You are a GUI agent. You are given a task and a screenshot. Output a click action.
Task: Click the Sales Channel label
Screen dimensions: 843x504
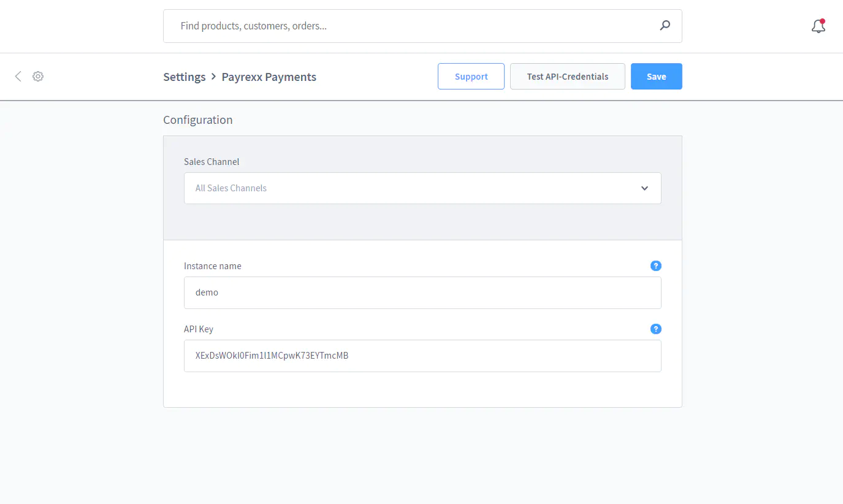[x=212, y=162]
